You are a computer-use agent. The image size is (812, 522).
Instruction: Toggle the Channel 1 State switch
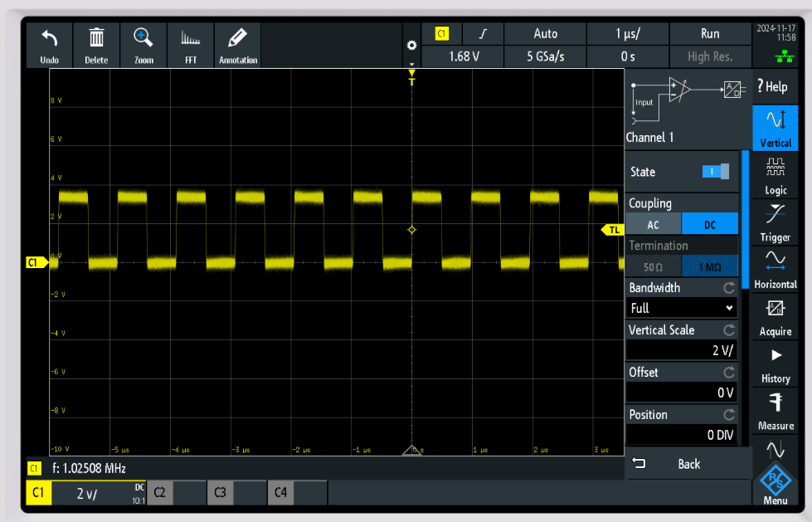(x=716, y=172)
